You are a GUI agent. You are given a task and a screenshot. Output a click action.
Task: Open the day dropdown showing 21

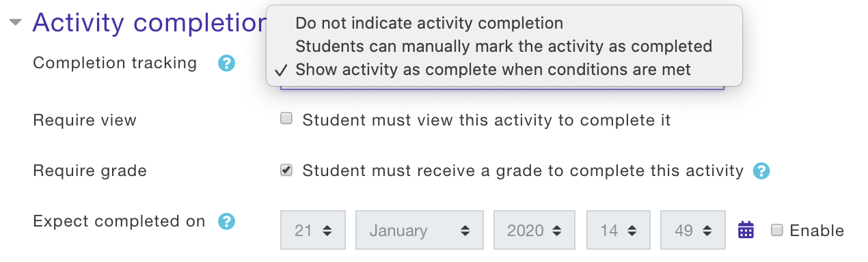[x=313, y=230]
